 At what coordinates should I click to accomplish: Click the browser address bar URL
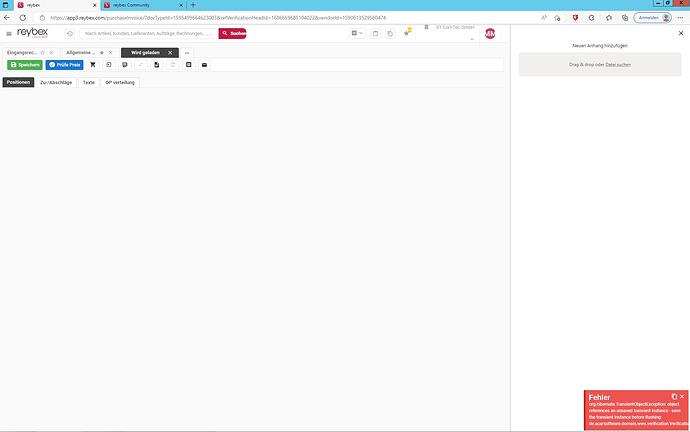tap(218, 18)
